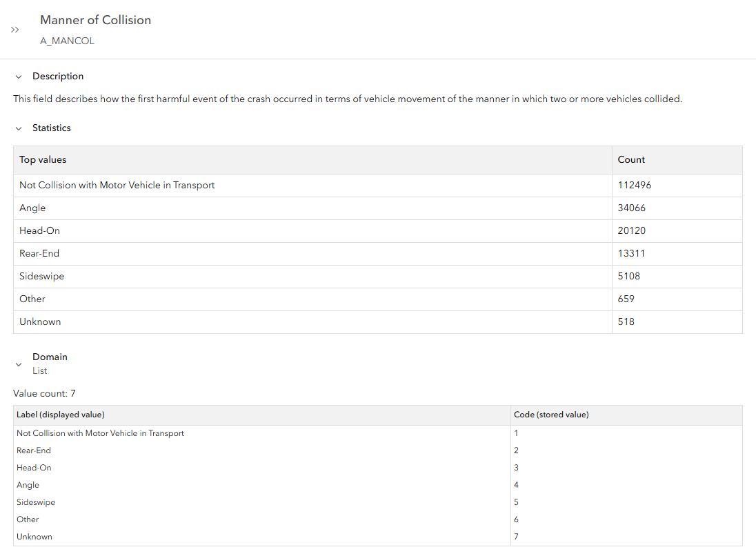
Task: Click the 112496 count cell
Action: click(x=634, y=185)
